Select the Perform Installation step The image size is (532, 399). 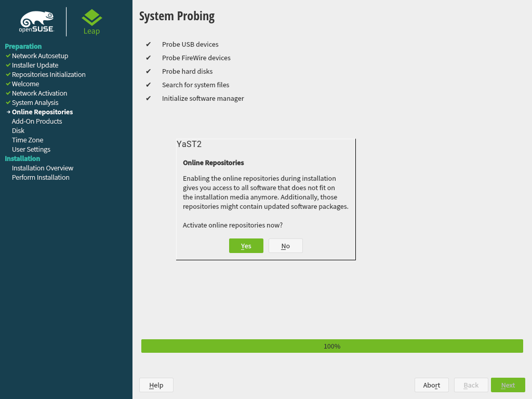[41, 177]
